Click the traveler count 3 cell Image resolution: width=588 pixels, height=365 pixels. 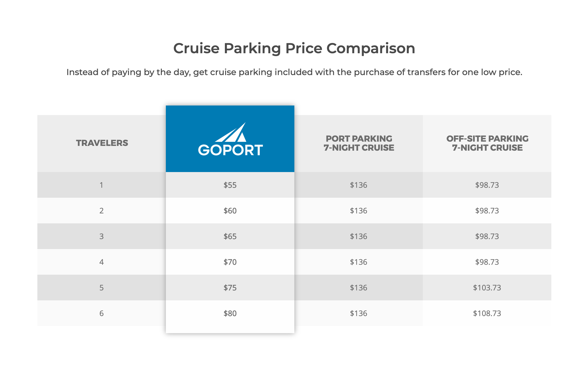coord(102,236)
